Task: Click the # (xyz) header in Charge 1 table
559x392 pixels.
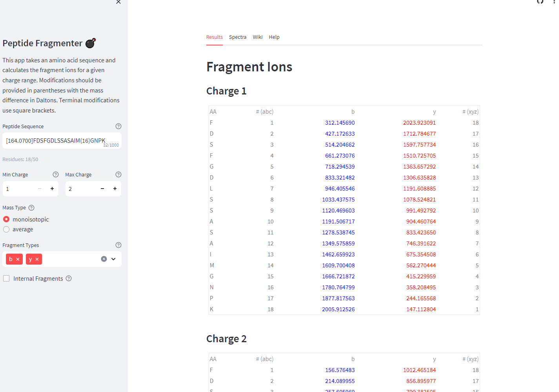Action: (470, 112)
